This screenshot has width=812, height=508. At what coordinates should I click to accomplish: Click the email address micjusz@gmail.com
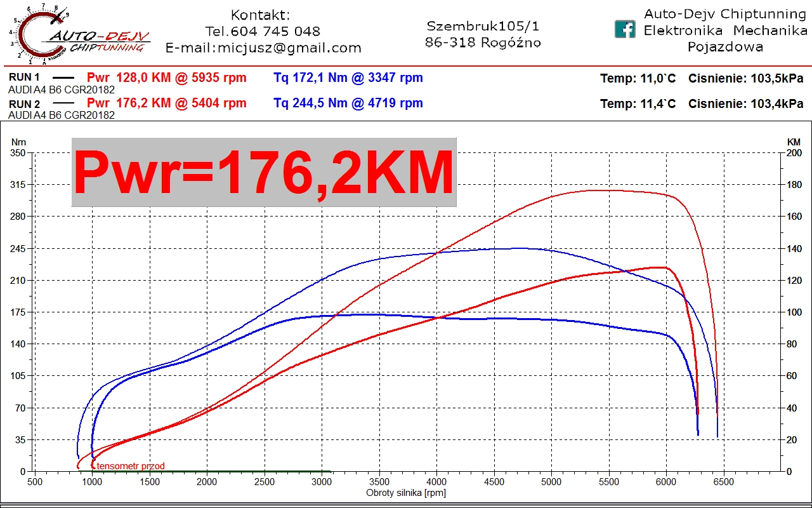point(289,48)
